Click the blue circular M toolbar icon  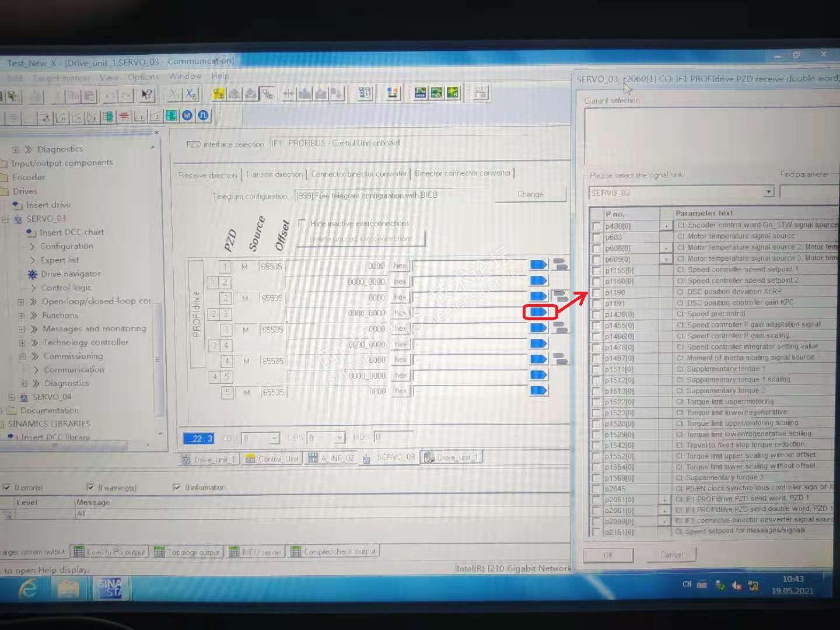tap(187, 116)
